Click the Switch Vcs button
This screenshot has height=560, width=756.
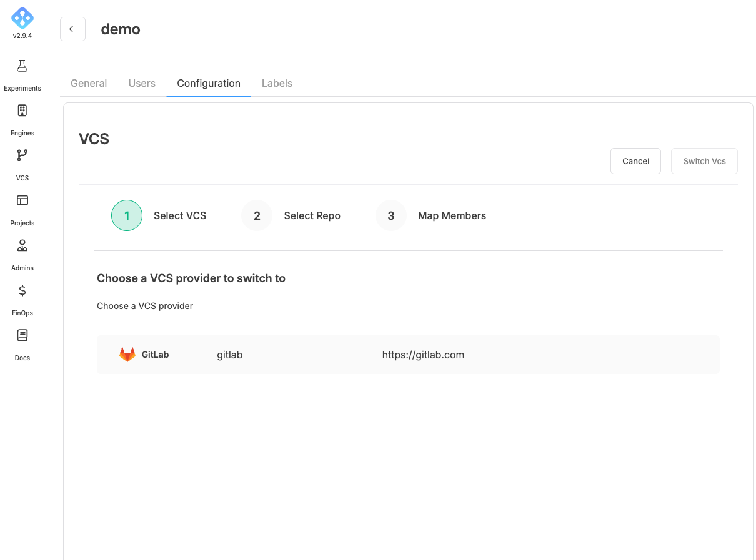pos(704,161)
